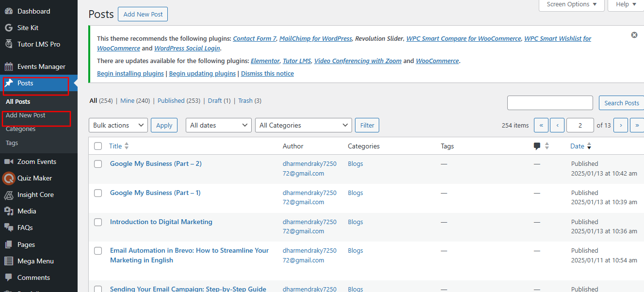Click the Mega Menu sidebar icon
Image resolution: width=644 pixels, height=292 pixels.
(x=9, y=261)
